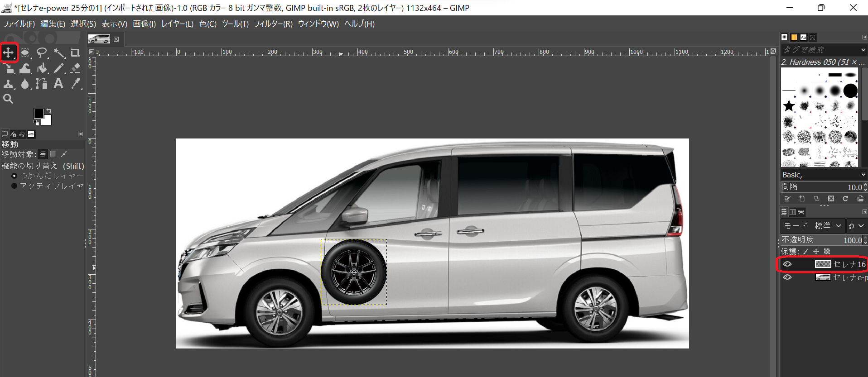Hide the セレナ16 layer using eye icon
Image resolution: width=868 pixels, height=377 pixels.
coord(787,264)
